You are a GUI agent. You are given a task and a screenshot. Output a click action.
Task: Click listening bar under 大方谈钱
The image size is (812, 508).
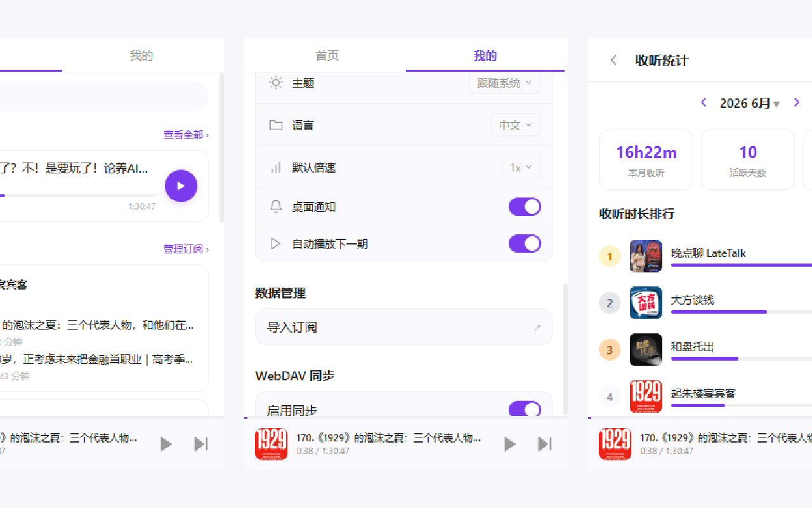pos(742,312)
